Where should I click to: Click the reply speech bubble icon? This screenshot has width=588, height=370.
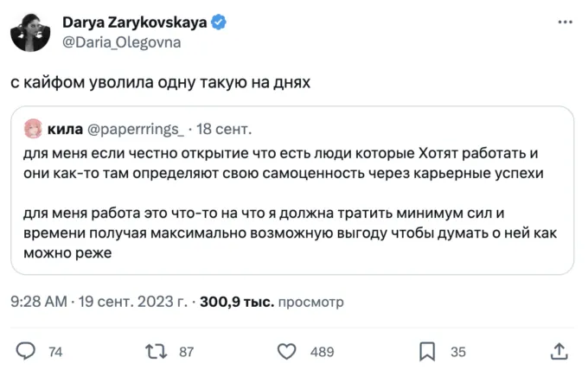click(27, 351)
